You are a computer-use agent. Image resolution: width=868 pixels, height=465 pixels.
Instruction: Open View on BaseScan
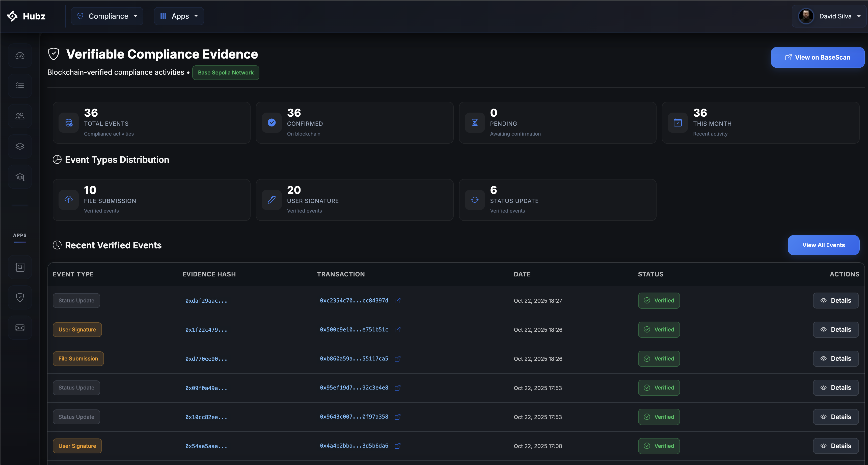(818, 57)
